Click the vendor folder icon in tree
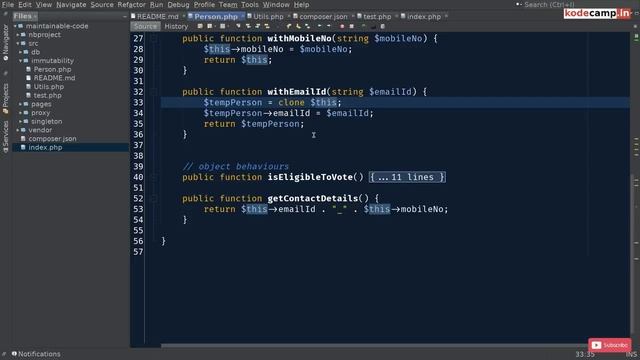This screenshot has height=360, width=640. click(23, 130)
